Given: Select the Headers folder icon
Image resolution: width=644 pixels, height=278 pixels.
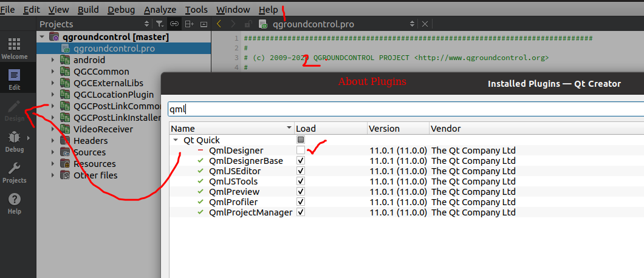Looking at the screenshot, I should pos(65,141).
